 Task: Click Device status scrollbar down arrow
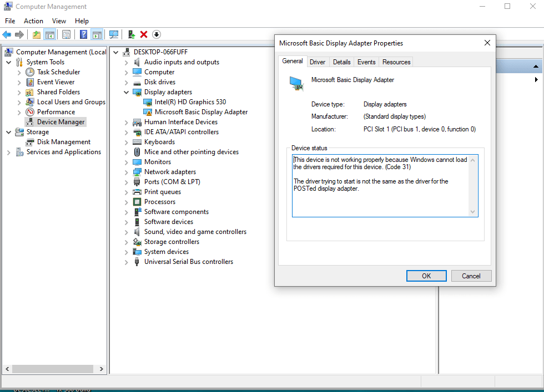point(472,212)
